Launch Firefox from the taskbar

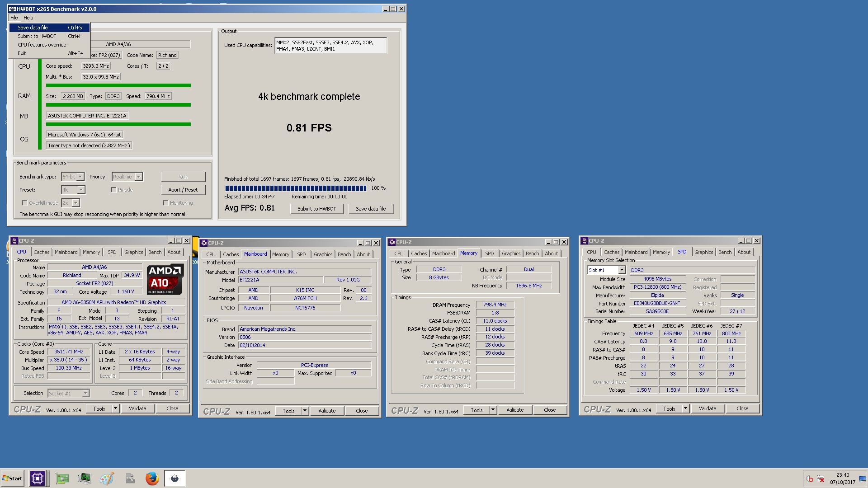[x=152, y=478]
